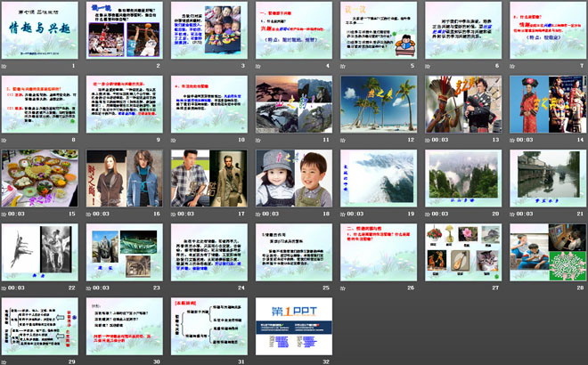Click the animation star icon under slide 11
The width and height of the screenshot is (588, 365).
258,140
